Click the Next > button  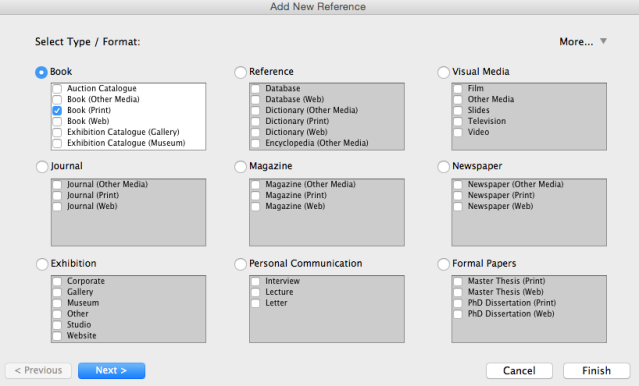point(111,371)
